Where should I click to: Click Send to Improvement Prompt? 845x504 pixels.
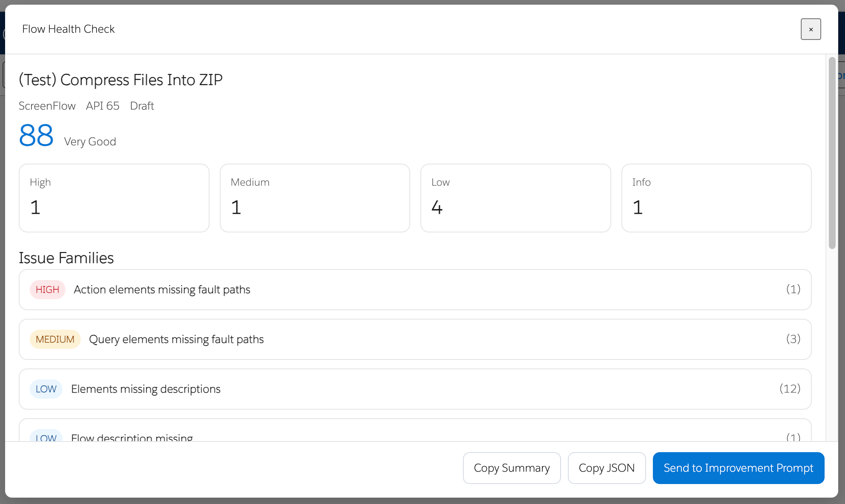point(738,468)
